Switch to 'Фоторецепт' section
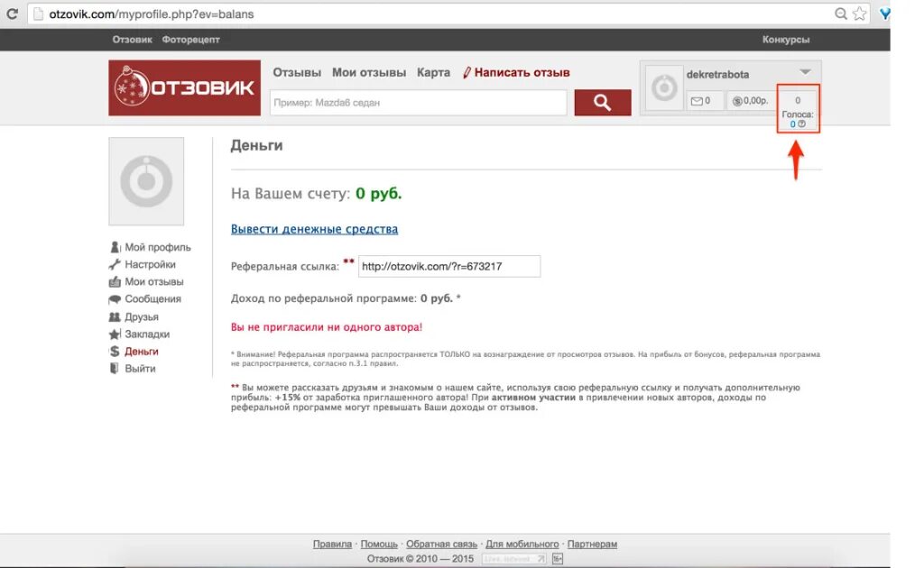The width and height of the screenshot is (924, 568). (190, 40)
